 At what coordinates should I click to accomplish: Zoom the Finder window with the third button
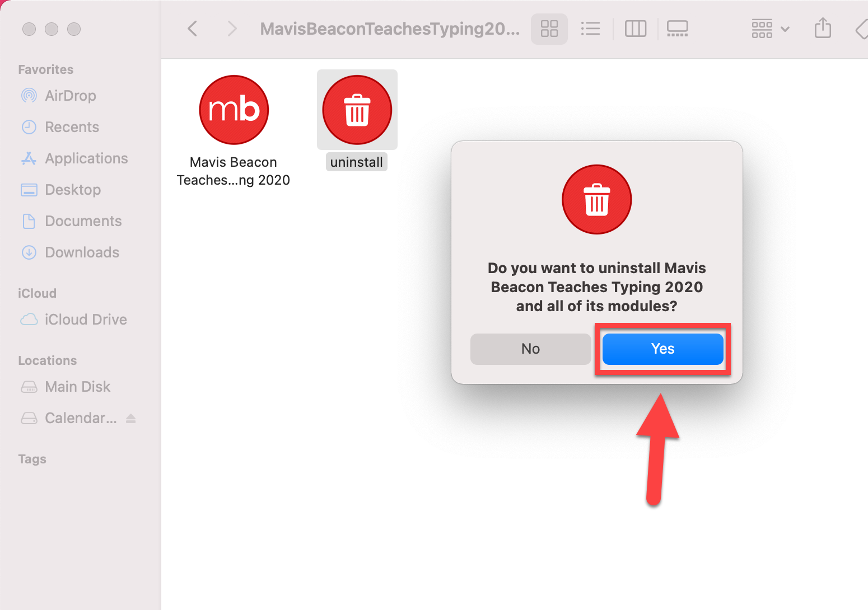coord(74,29)
